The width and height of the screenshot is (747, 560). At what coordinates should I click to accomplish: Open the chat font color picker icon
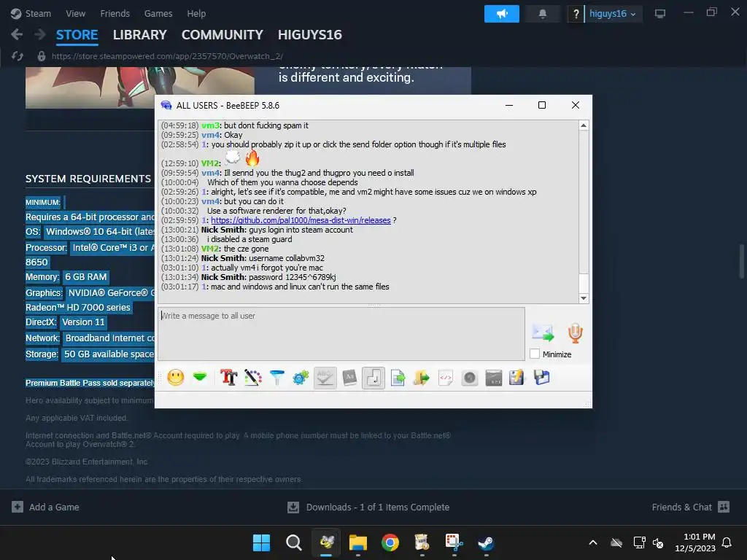[253, 378]
